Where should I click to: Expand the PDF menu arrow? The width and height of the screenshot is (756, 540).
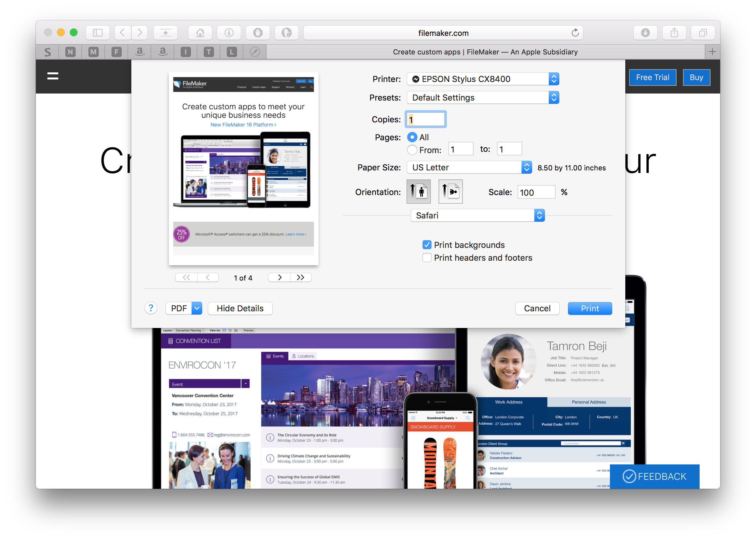(197, 308)
